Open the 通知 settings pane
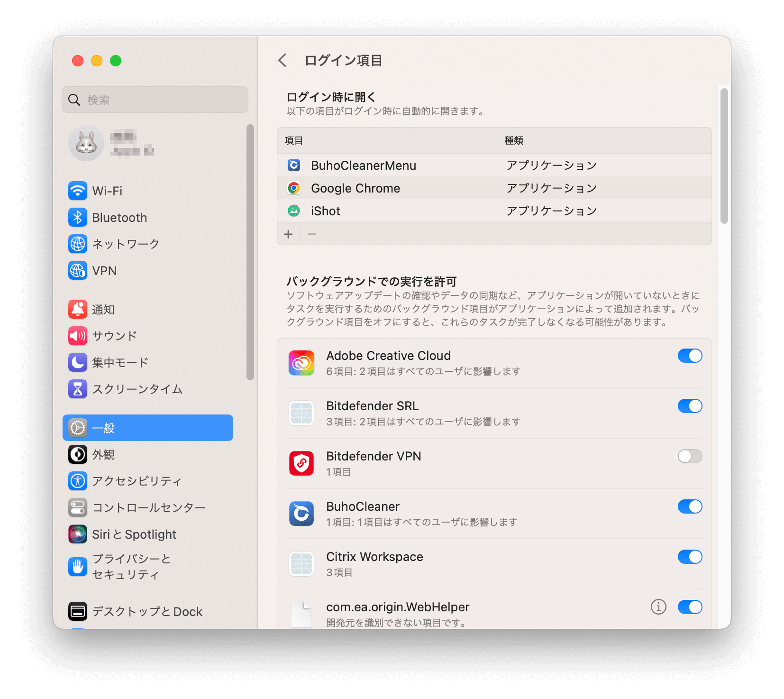 (148, 309)
